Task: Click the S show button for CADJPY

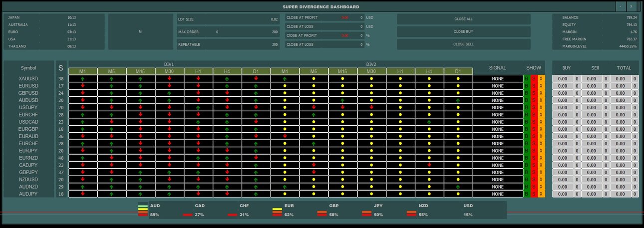Action: tap(534, 165)
